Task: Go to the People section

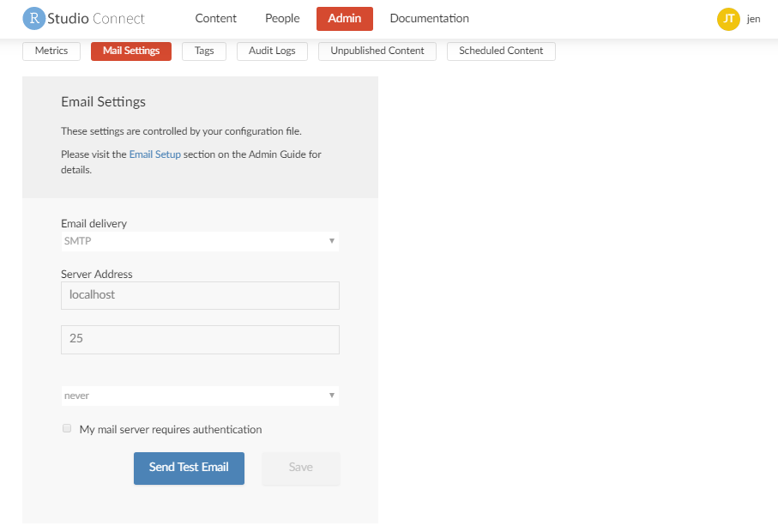Action: [282, 18]
